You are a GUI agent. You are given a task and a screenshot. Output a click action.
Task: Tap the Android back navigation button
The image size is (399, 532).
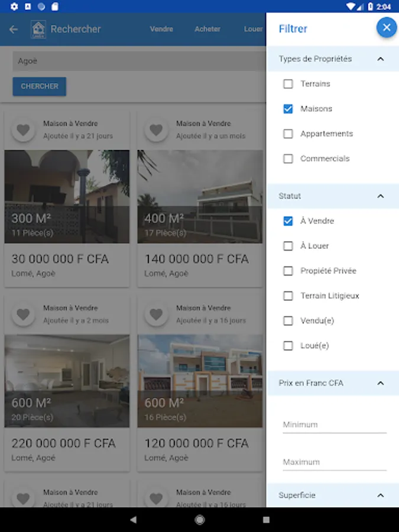(134, 520)
